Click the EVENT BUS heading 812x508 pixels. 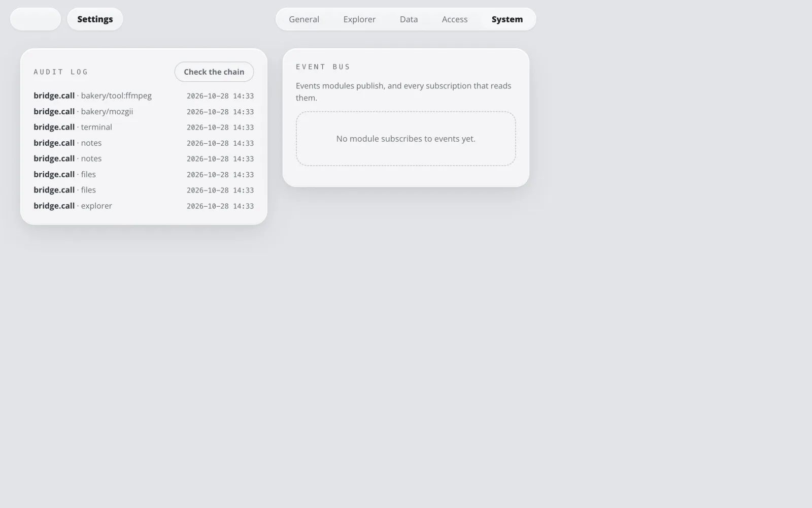(x=323, y=67)
